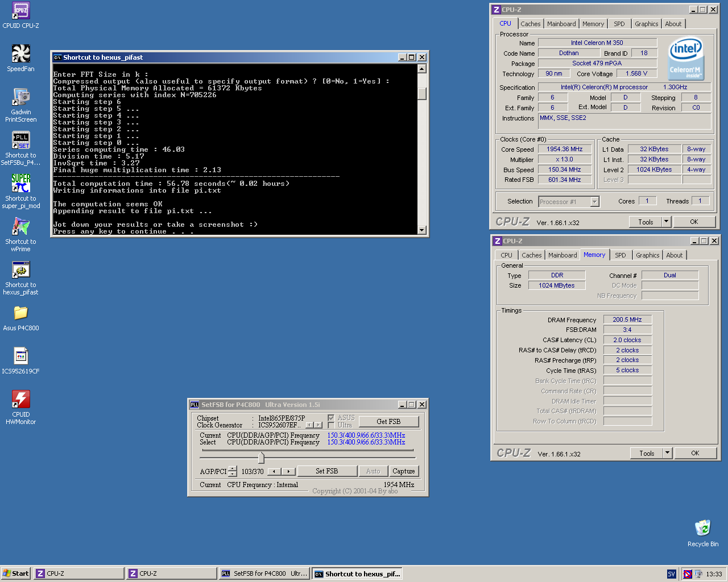Viewport: 728px width, 582px height.
Task: Click the Multiplier value x 13.0
Action: coord(565,160)
